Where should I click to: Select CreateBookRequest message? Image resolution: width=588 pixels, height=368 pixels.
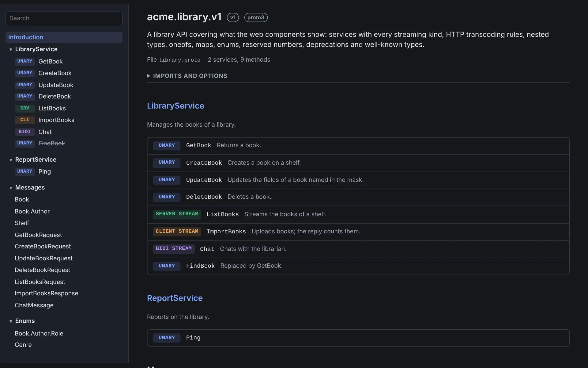pos(43,246)
